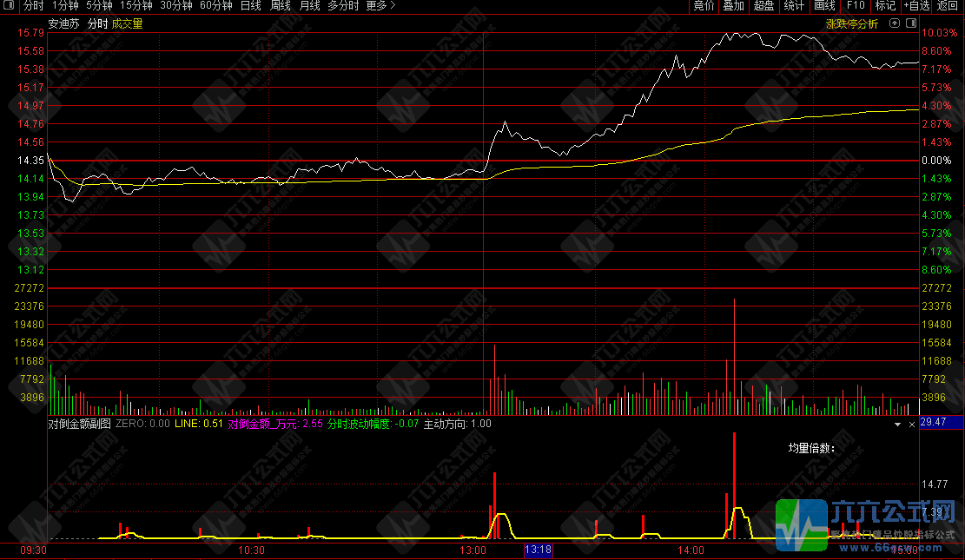Open the 周线 weekly chart
The height and width of the screenshot is (560, 965).
(x=281, y=6)
